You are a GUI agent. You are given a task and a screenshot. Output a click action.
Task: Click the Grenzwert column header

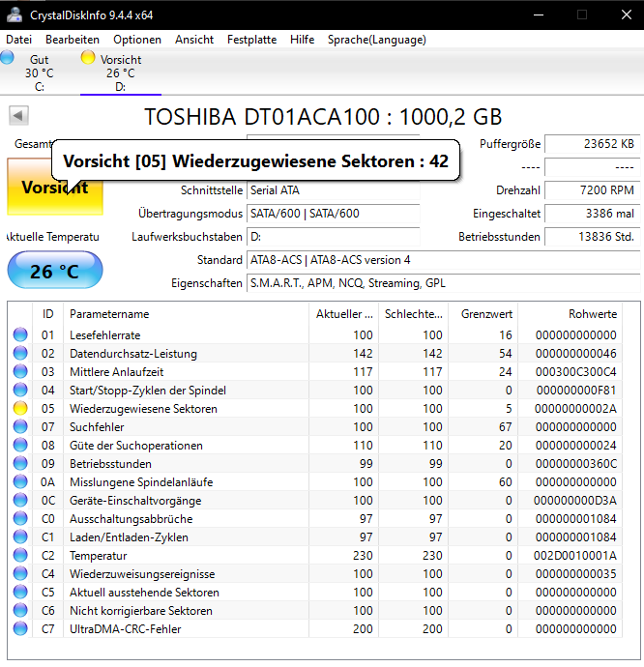point(483,314)
